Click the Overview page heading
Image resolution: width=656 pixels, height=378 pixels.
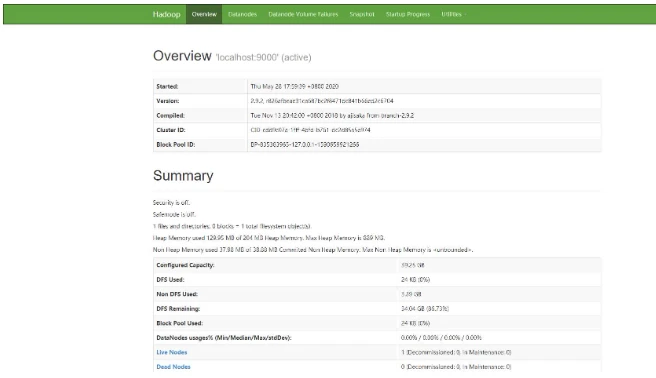(182, 56)
